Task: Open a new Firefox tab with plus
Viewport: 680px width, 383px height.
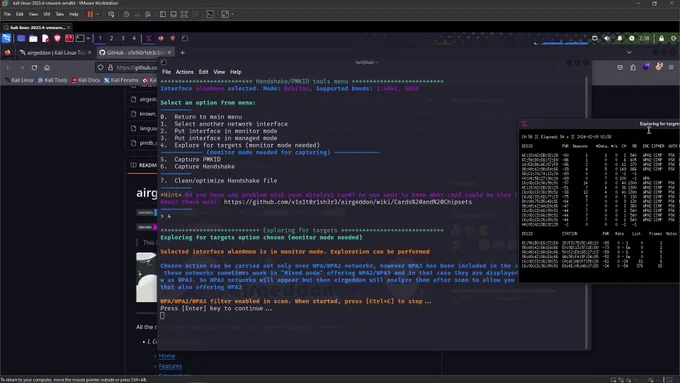Action: point(183,53)
